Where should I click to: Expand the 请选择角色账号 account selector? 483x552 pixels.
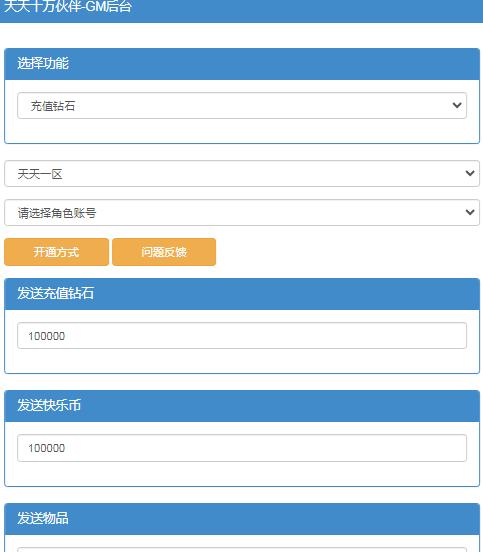pos(242,212)
